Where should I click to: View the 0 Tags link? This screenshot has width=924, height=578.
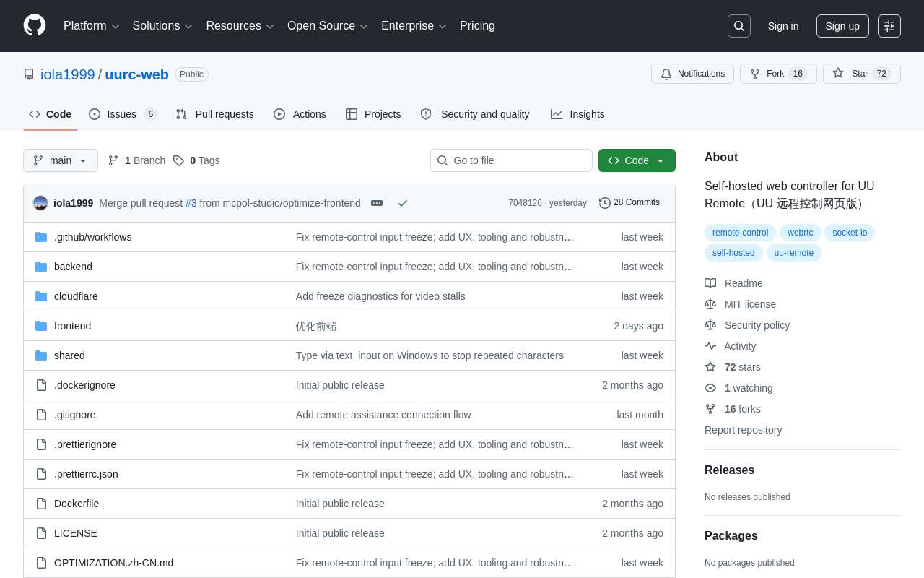click(x=196, y=160)
